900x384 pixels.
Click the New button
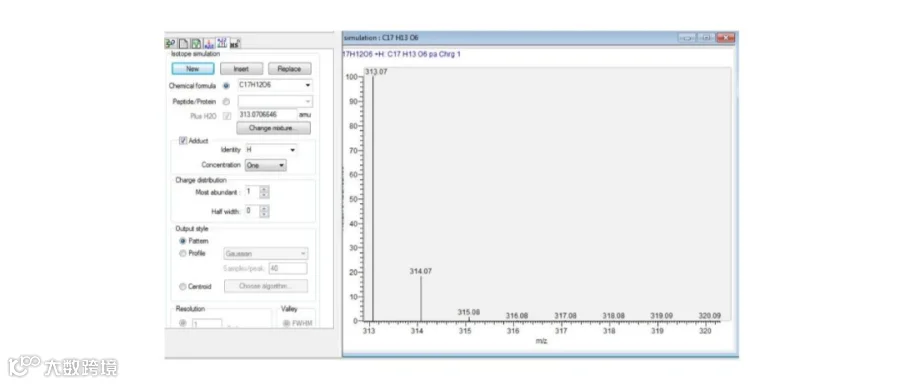click(x=193, y=69)
